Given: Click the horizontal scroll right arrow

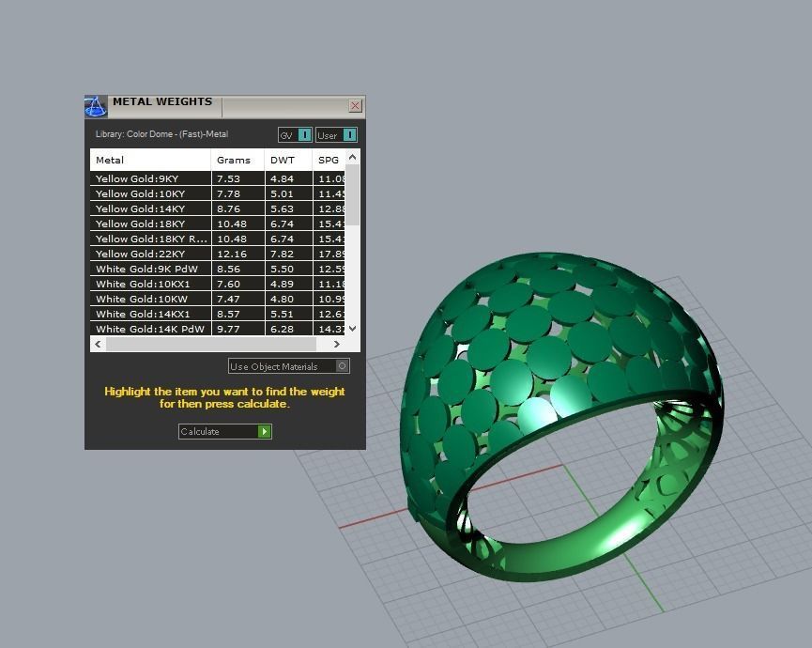Looking at the screenshot, I should click(x=337, y=344).
